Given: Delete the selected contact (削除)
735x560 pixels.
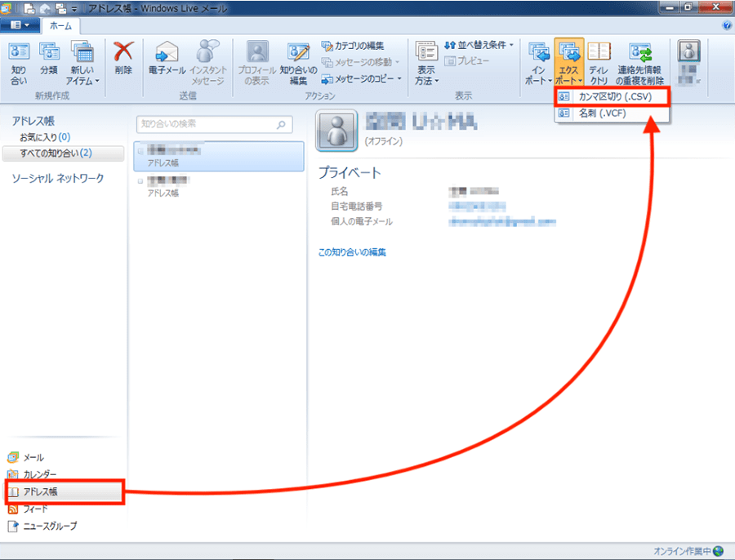Looking at the screenshot, I should click(123, 59).
